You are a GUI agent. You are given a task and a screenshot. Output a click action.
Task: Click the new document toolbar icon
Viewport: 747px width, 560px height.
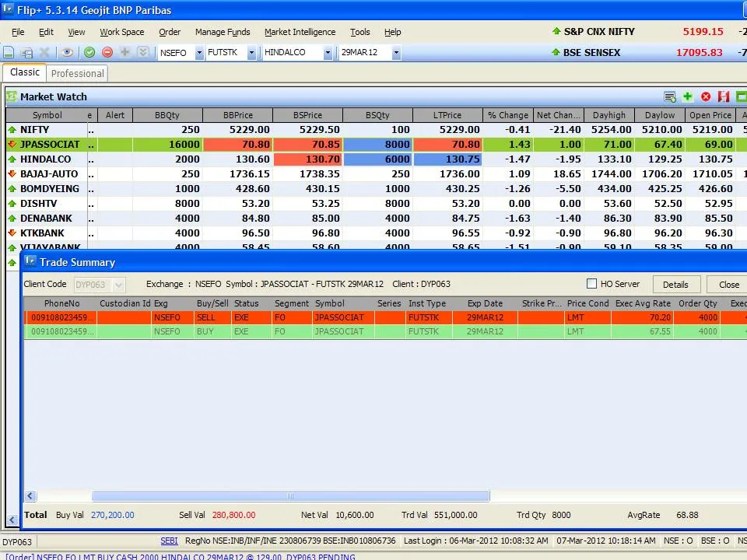[x=9, y=52]
